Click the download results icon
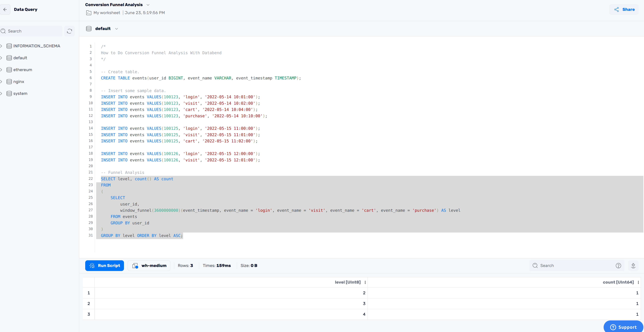This screenshot has height=332, width=644. pos(633,265)
